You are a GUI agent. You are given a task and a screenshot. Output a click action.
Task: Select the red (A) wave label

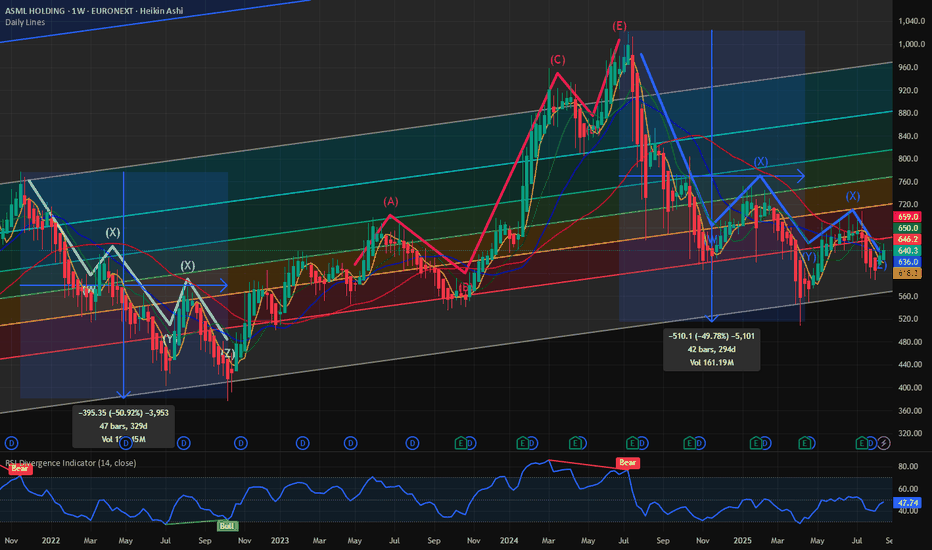(x=391, y=202)
